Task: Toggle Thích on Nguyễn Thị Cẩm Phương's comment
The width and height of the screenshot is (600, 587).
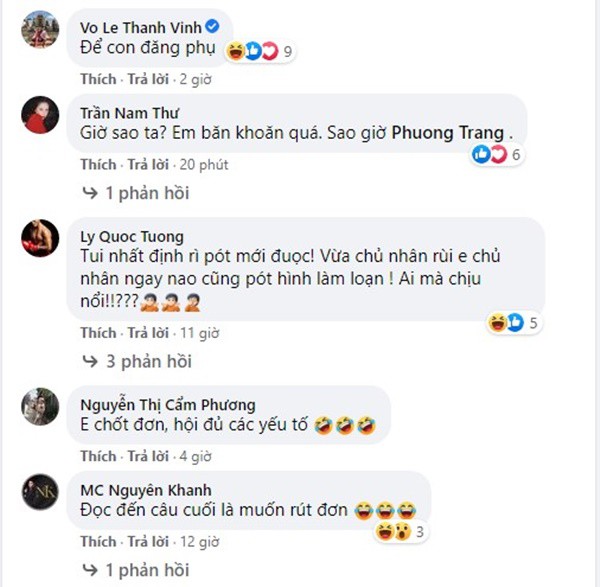Action: coord(98,456)
